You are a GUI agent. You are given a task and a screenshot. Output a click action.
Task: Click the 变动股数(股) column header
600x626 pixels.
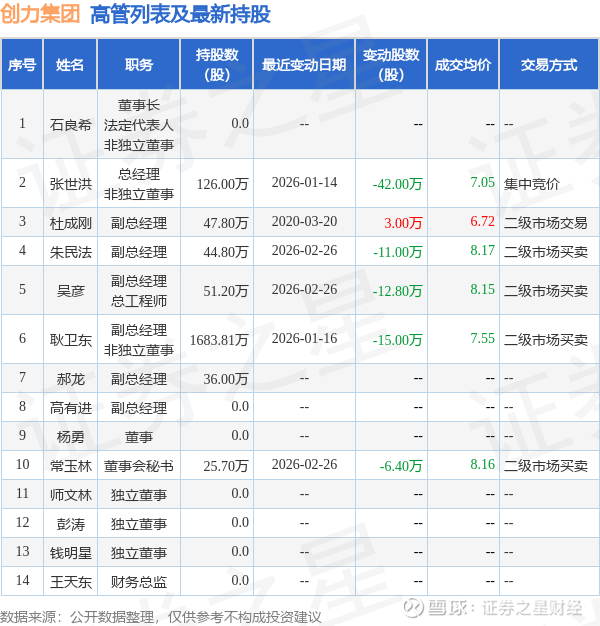tap(391, 64)
